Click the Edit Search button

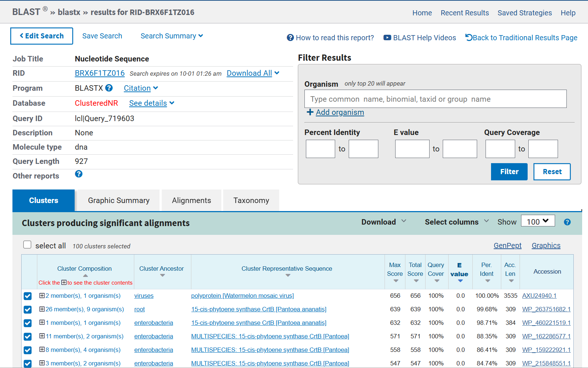[42, 36]
